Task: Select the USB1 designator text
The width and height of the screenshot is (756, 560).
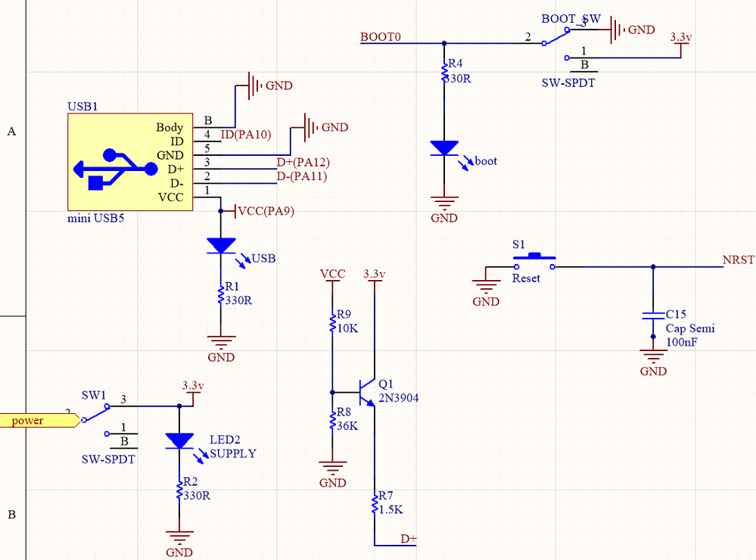Action: click(82, 107)
